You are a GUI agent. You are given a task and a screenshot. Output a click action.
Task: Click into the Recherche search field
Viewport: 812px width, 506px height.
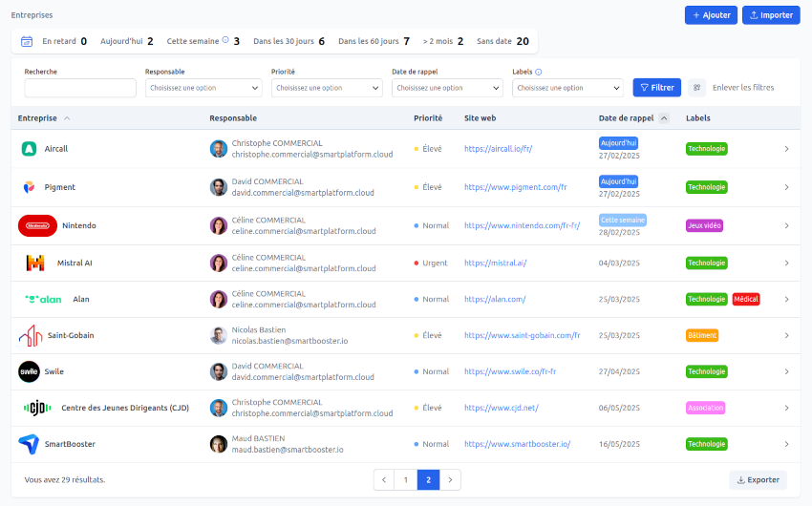click(80, 88)
